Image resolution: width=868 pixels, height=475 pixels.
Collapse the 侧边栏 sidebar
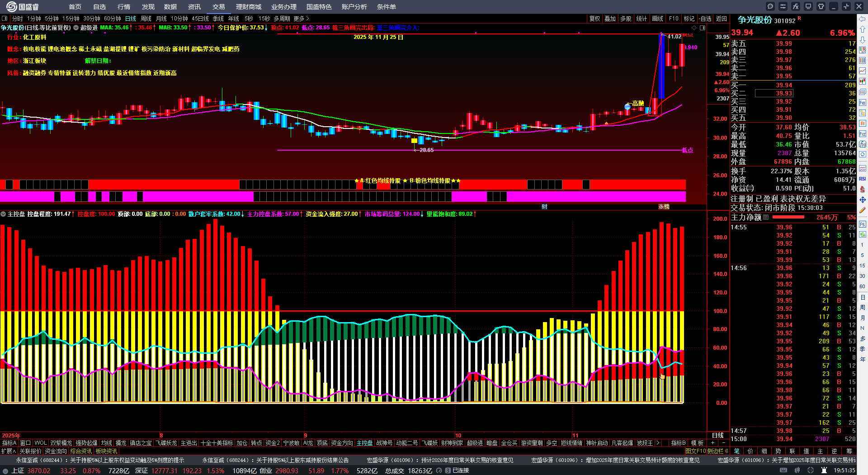(x=718, y=451)
